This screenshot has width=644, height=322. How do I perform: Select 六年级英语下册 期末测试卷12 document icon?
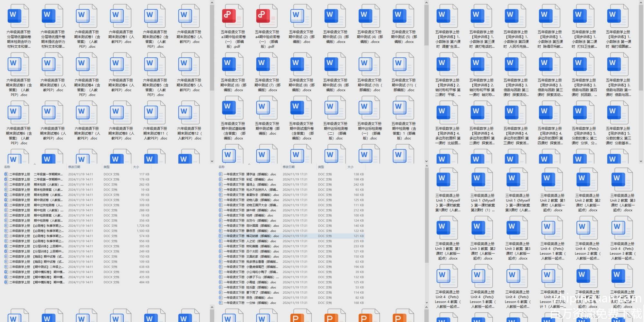coord(189,112)
